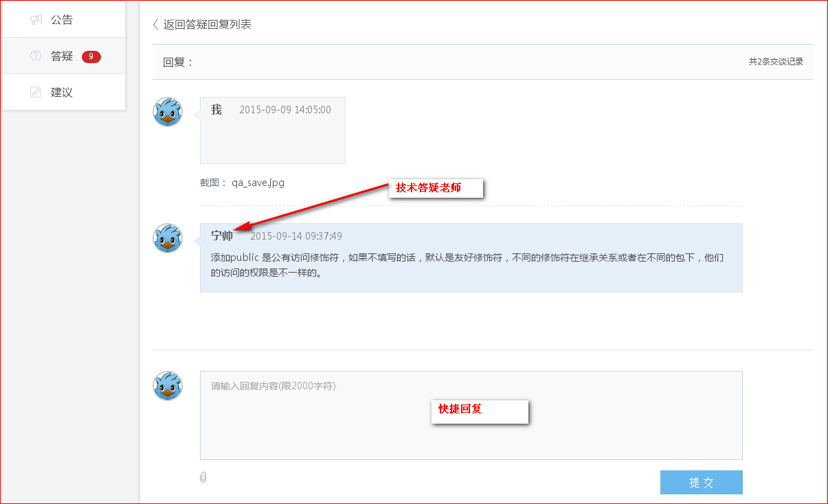This screenshot has height=504, width=828.
Task: Click the paperclip attachment icon
Action: (x=203, y=477)
